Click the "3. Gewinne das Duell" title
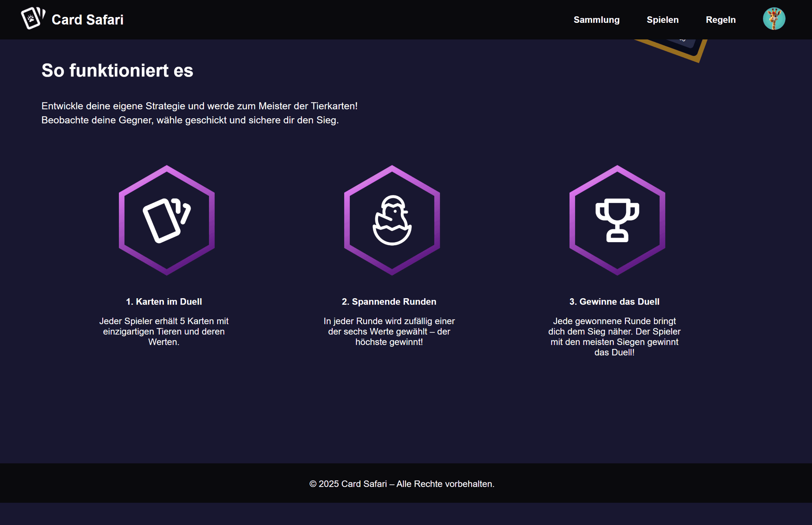 tap(614, 302)
